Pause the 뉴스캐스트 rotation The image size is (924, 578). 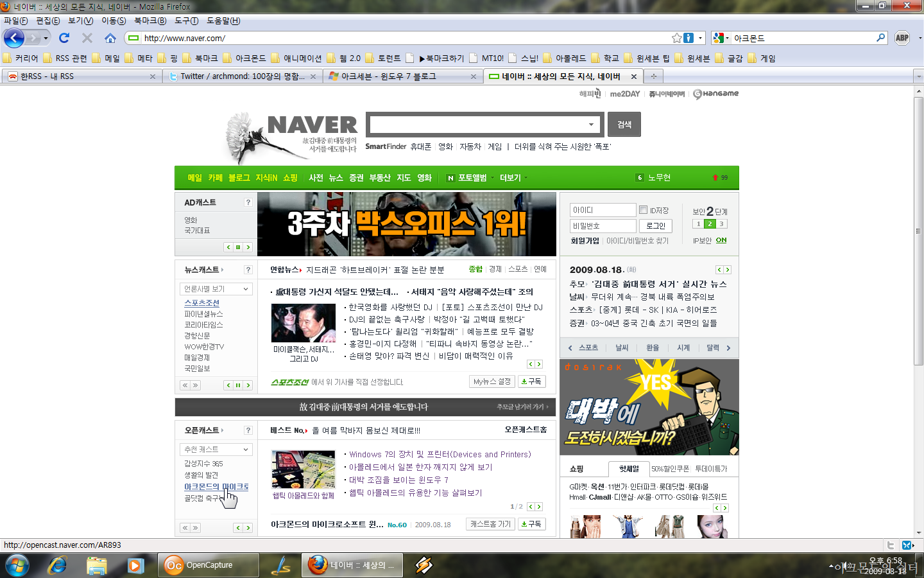238,385
